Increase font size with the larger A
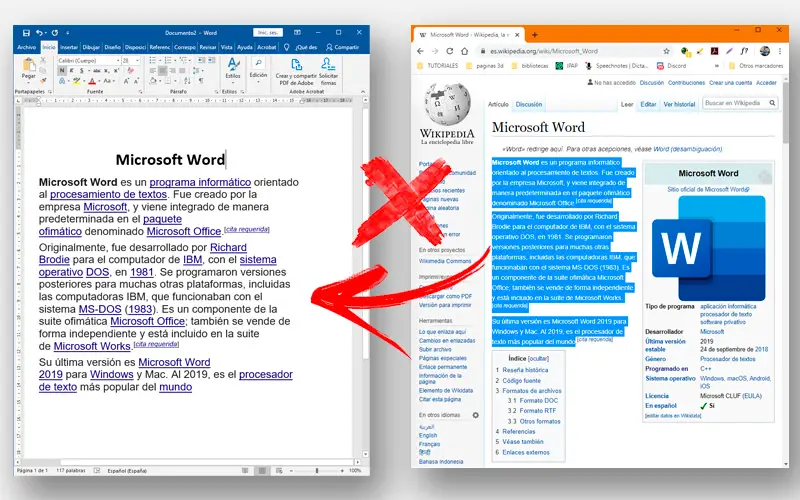 click(x=126, y=81)
